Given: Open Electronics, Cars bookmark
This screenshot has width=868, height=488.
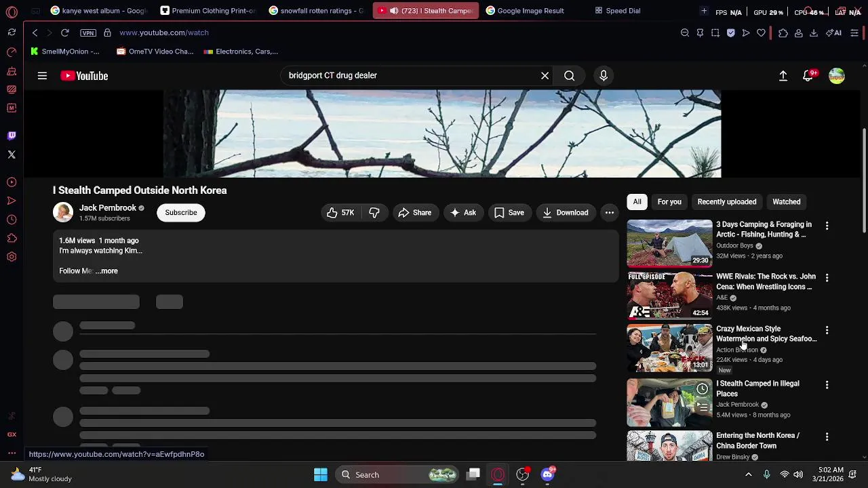Looking at the screenshot, I should tap(241, 52).
